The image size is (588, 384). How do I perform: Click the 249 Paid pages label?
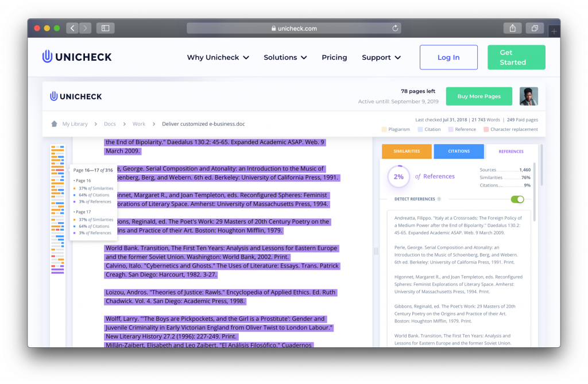point(523,120)
